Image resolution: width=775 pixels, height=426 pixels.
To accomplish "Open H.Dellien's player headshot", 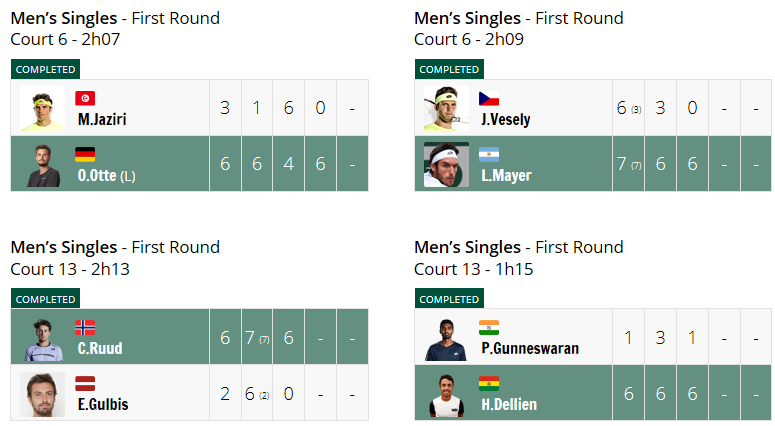I will pyautogui.click(x=446, y=394).
